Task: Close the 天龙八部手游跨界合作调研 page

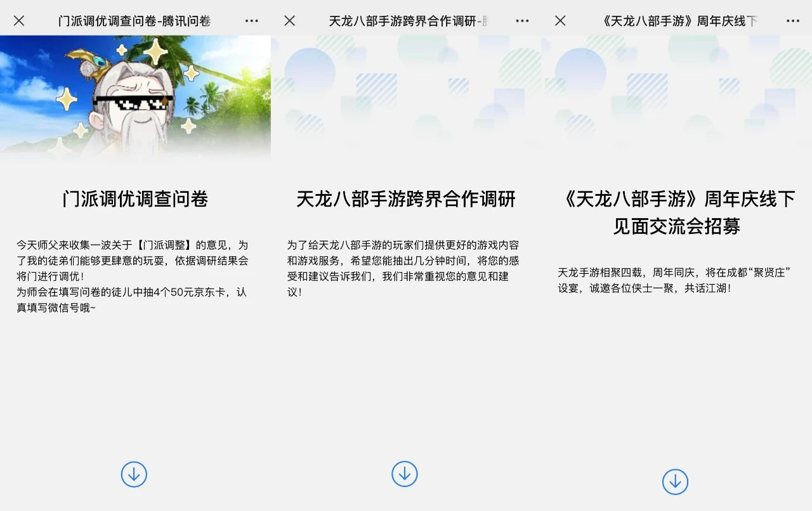Action: (x=289, y=20)
